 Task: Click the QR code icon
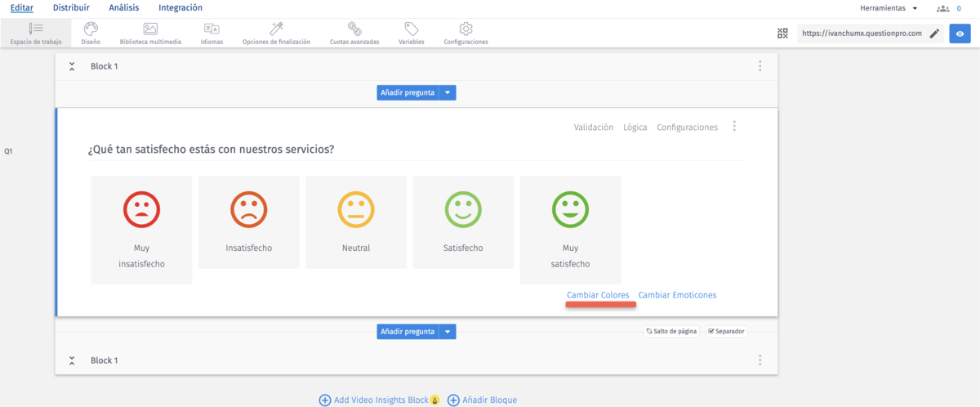pyautogui.click(x=783, y=34)
